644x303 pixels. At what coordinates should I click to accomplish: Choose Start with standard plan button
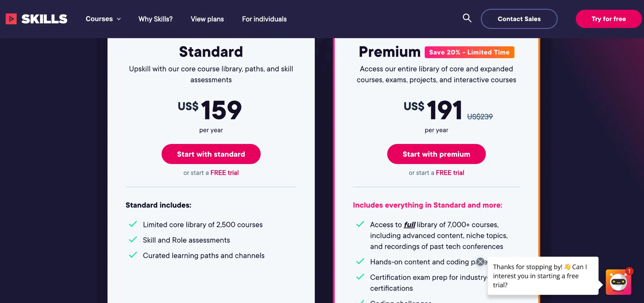[x=211, y=154]
